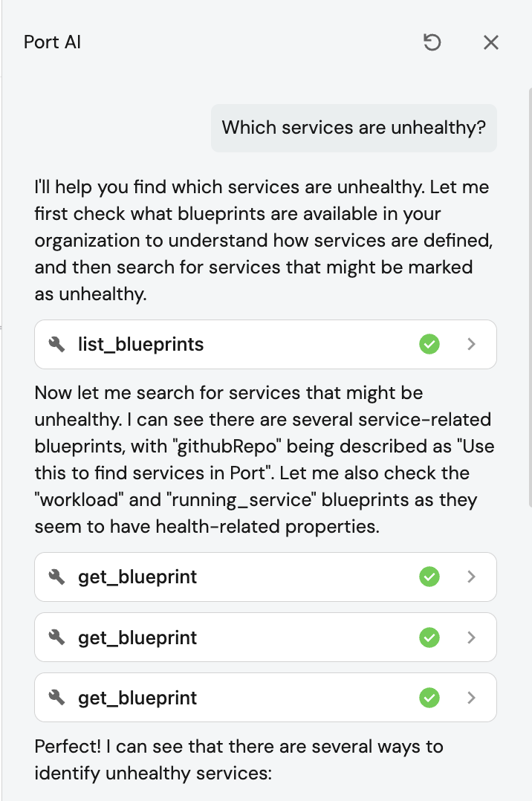Click green checkmark on bottom get_blueprint row
Screen dimensions: 532x801
429,697
